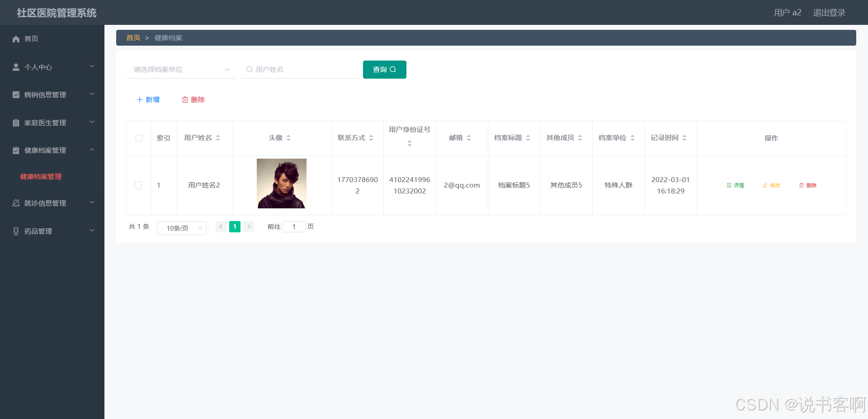Open the 个人中心 sidebar menu
Image resolution: width=868 pixels, height=419 pixels.
52,67
